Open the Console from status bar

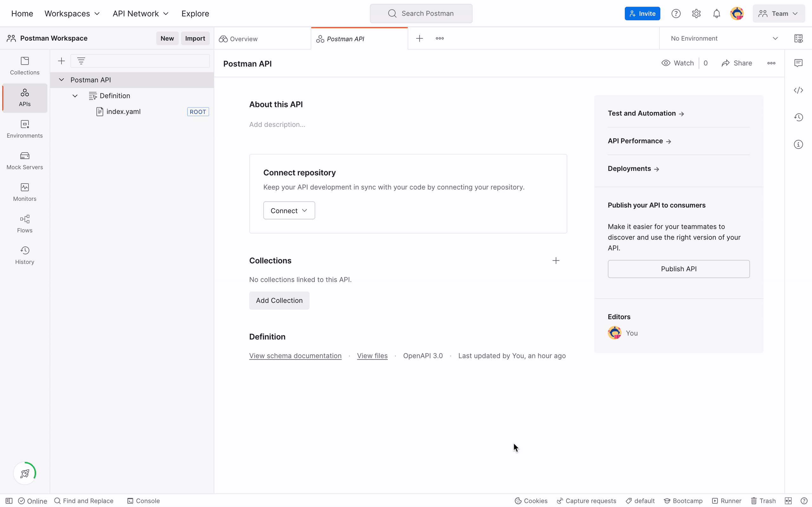pyautogui.click(x=143, y=501)
